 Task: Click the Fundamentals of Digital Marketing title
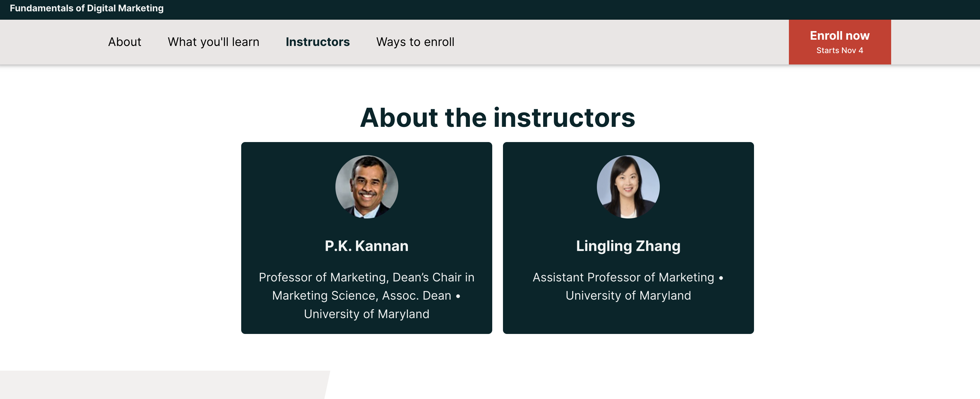pyautogui.click(x=87, y=8)
